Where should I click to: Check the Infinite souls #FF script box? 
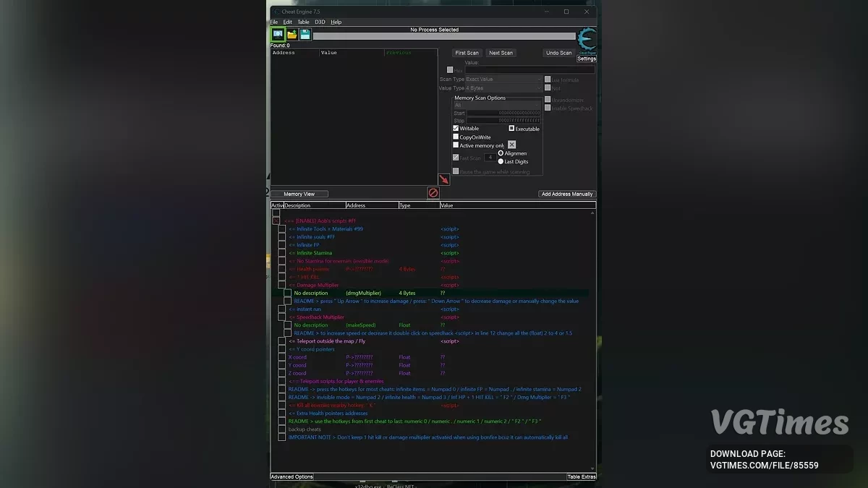282,237
